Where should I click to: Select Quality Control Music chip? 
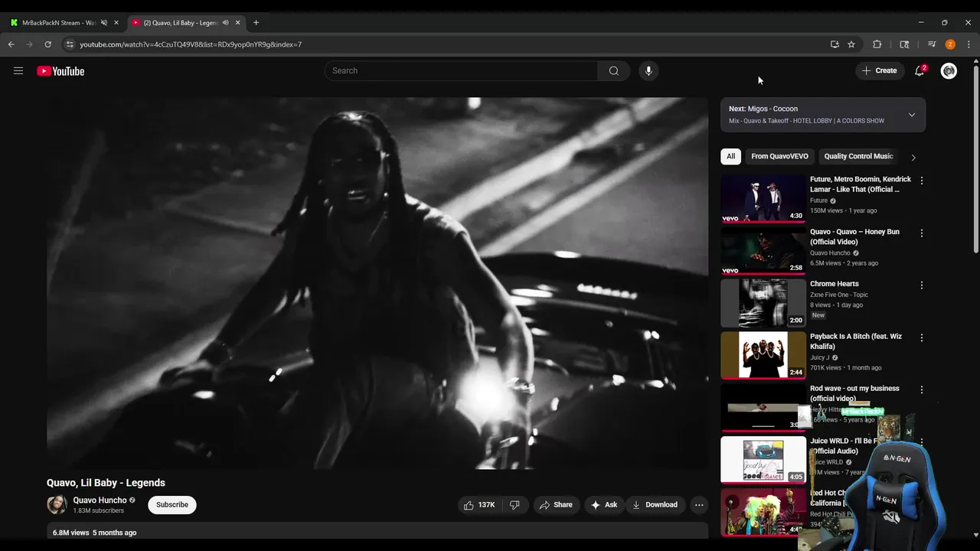[858, 156]
